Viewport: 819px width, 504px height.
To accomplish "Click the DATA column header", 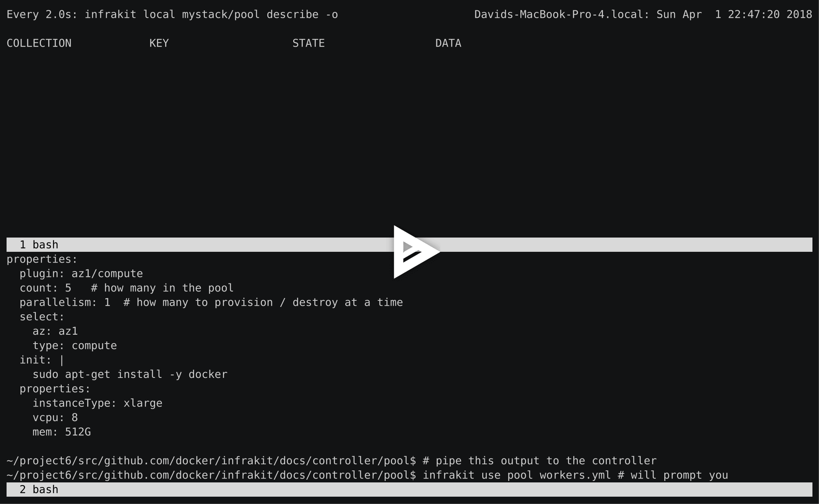I will 448,43.
